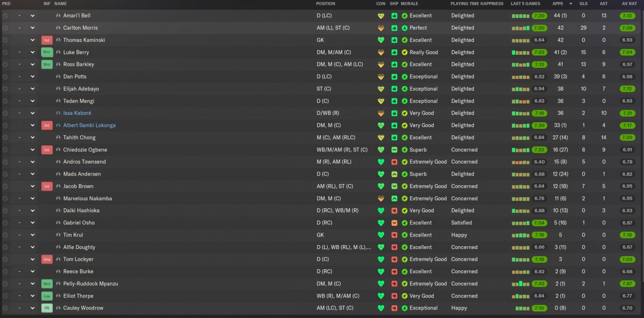Click the person icon beside Issa Kaboré
This screenshot has height=318, width=644.
58,113
